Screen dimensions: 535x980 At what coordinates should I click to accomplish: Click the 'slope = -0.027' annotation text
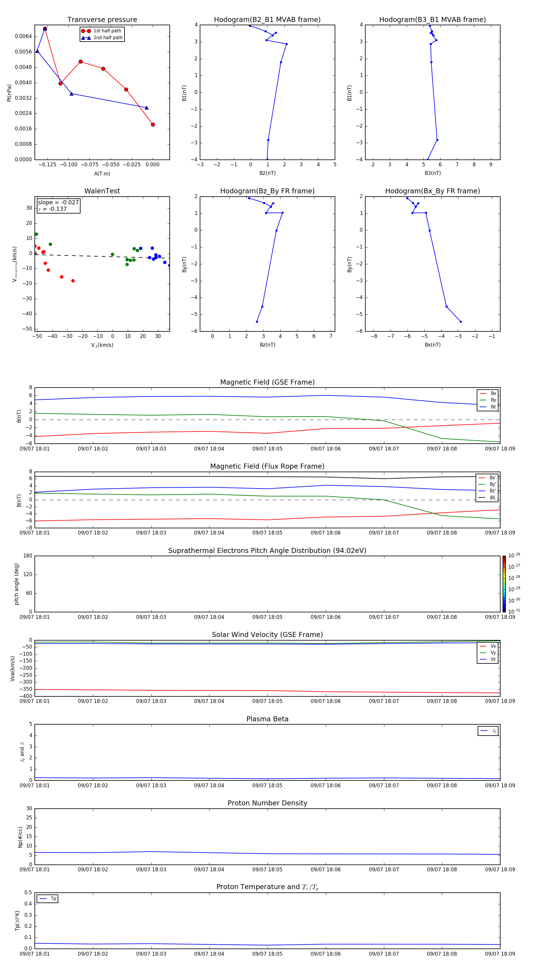(x=58, y=203)
